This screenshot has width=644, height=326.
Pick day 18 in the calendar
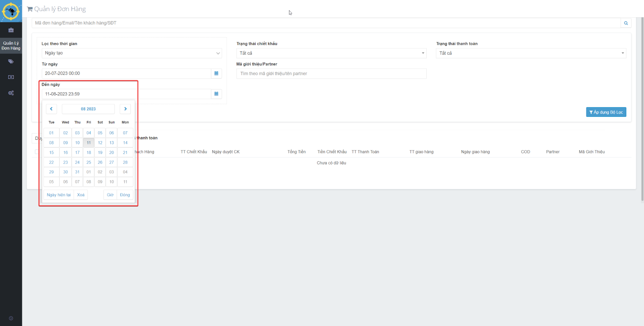tap(89, 152)
